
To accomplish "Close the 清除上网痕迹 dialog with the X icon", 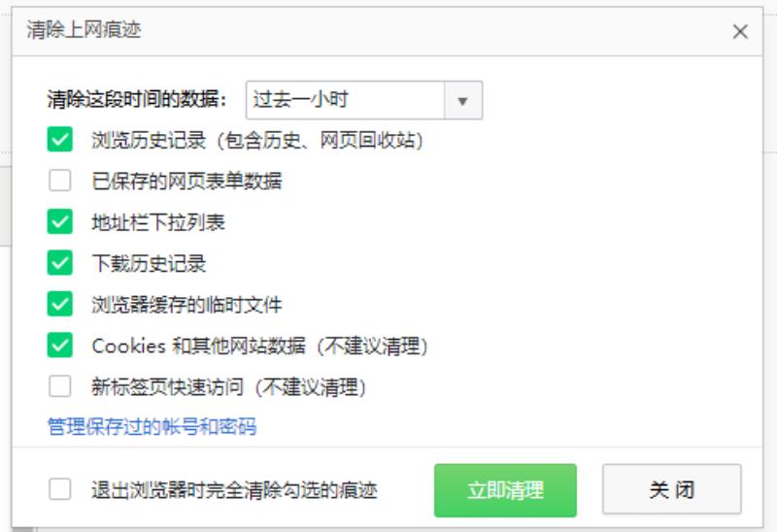I will click(x=740, y=32).
